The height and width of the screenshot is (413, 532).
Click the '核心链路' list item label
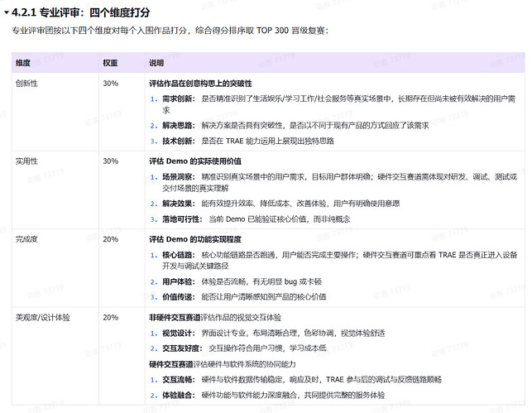(179, 255)
